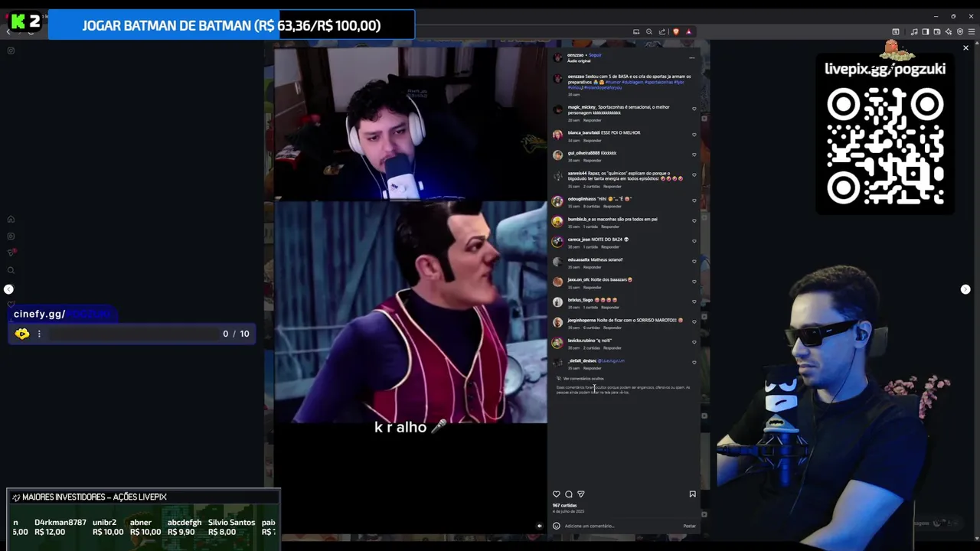Open emoji picker beside comment field
This screenshot has height=551, width=980.
(x=557, y=526)
